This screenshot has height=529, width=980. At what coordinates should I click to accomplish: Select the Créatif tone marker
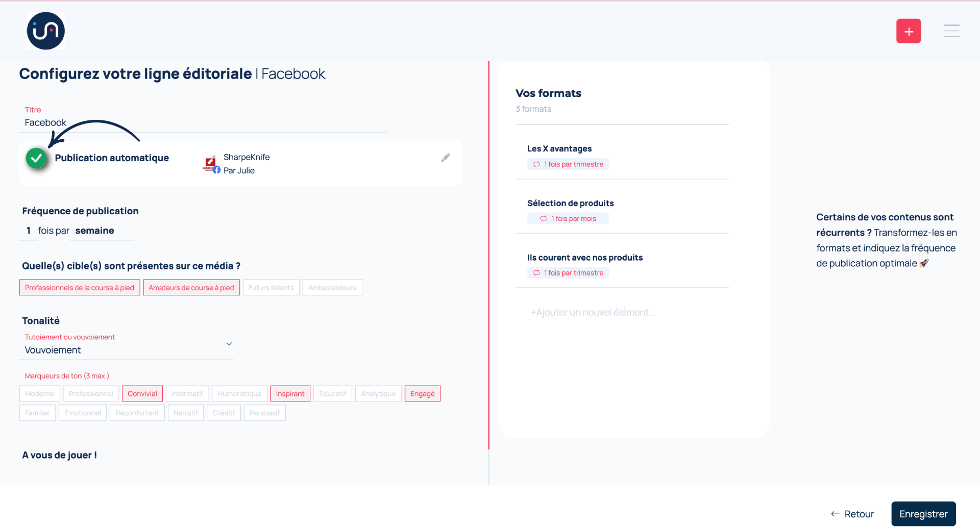click(224, 413)
